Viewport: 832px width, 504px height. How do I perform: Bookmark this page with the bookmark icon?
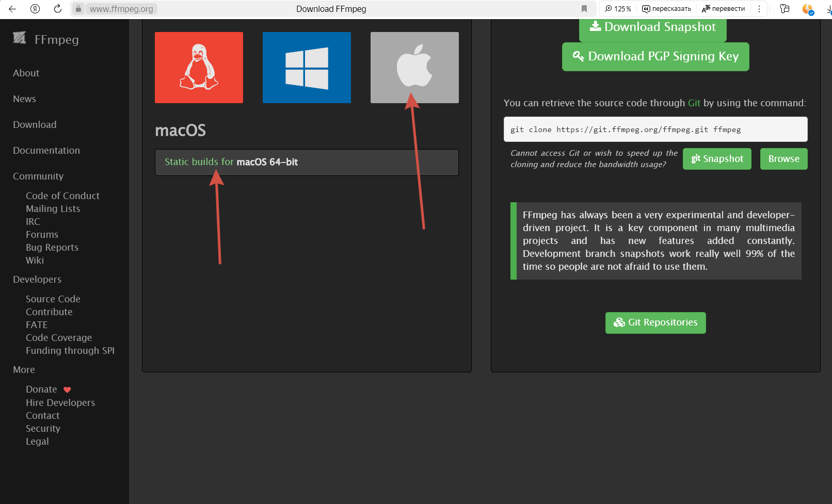pos(584,9)
